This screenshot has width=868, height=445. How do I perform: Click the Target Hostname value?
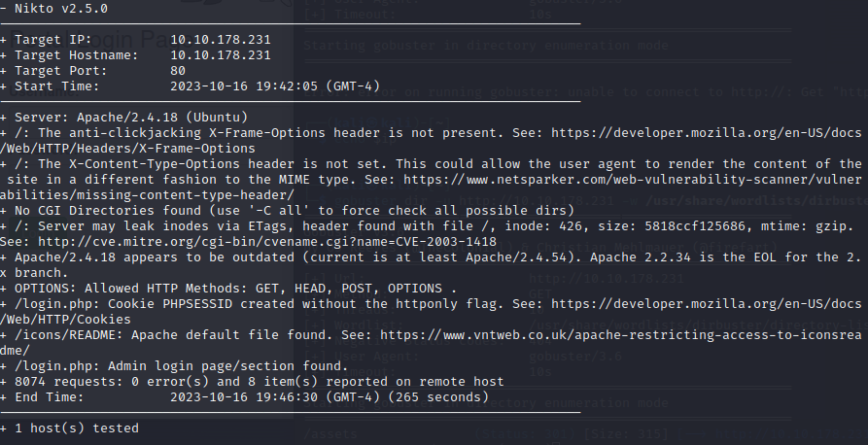(x=220, y=55)
